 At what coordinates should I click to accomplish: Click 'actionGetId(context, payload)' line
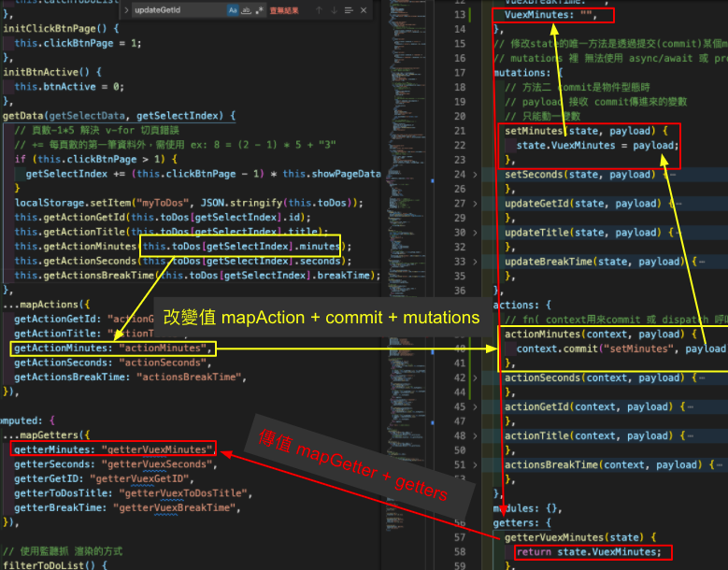pyautogui.click(x=589, y=407)
